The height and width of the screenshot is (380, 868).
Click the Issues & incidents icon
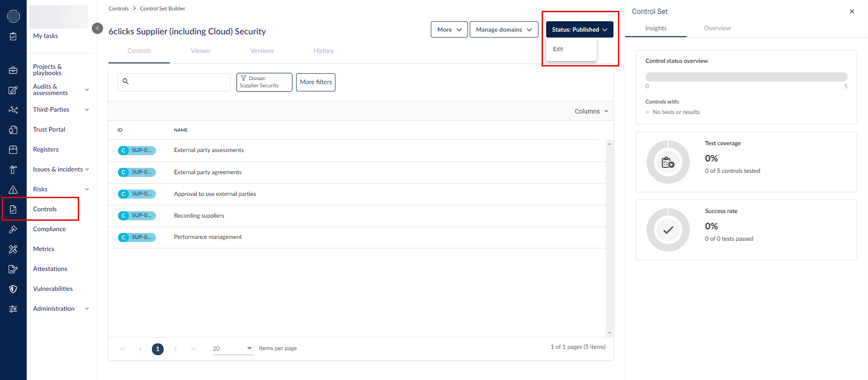[x=13, y=170]
